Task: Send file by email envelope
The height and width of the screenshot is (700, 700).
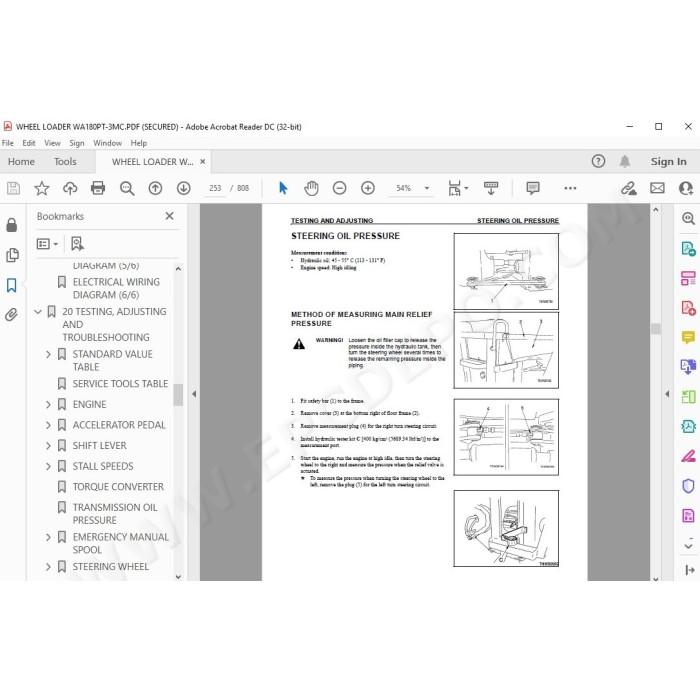Action: point(657,188)
